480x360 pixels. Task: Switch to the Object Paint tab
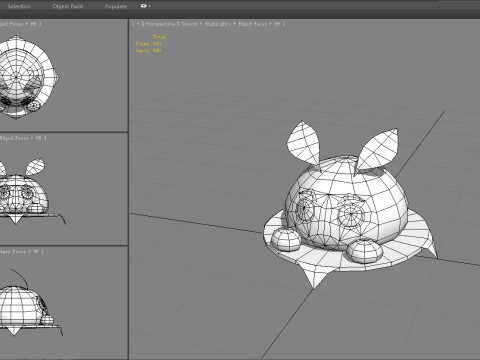pos(68,6)
